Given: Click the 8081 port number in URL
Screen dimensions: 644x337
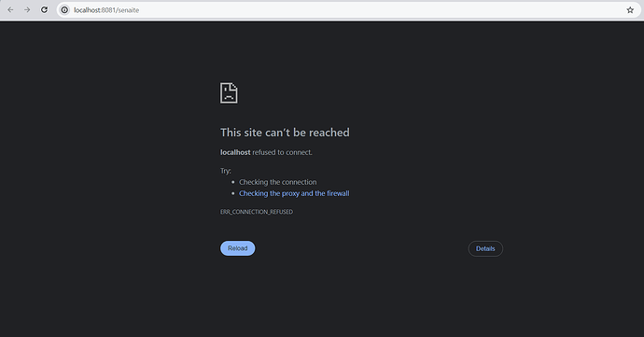Looking at the screenshot, I should click(108, 10).
